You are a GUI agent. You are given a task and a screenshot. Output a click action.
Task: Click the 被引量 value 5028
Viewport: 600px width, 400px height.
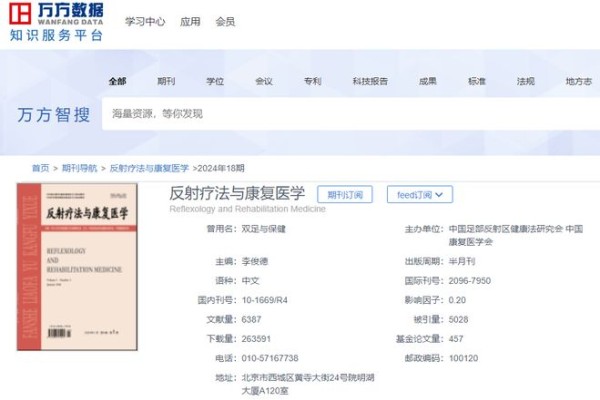coord(458,319)
